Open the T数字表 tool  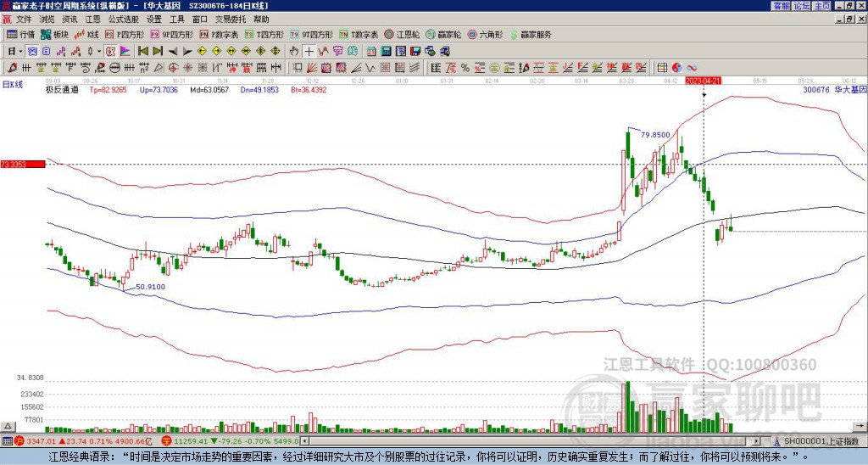click(x=359, y=34)
